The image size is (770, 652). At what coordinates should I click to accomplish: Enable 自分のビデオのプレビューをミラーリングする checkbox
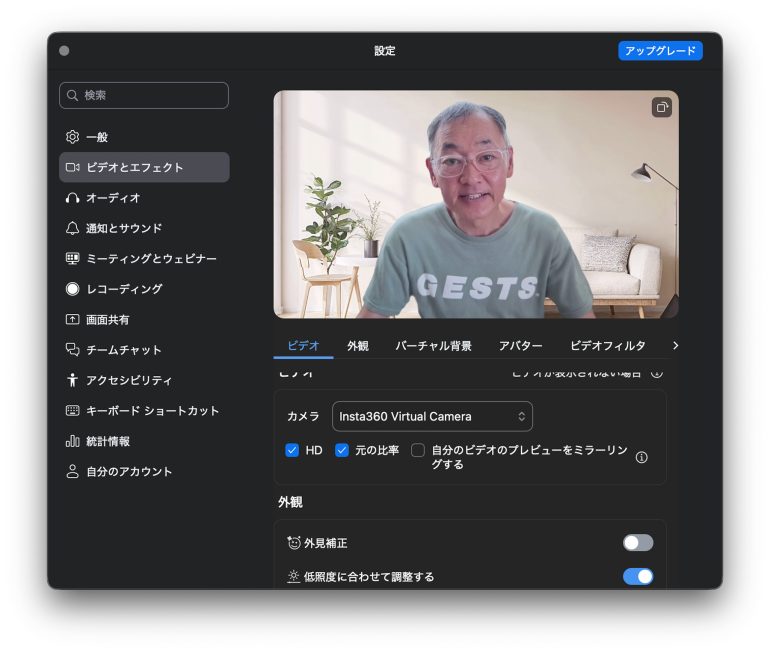[418, 450]
